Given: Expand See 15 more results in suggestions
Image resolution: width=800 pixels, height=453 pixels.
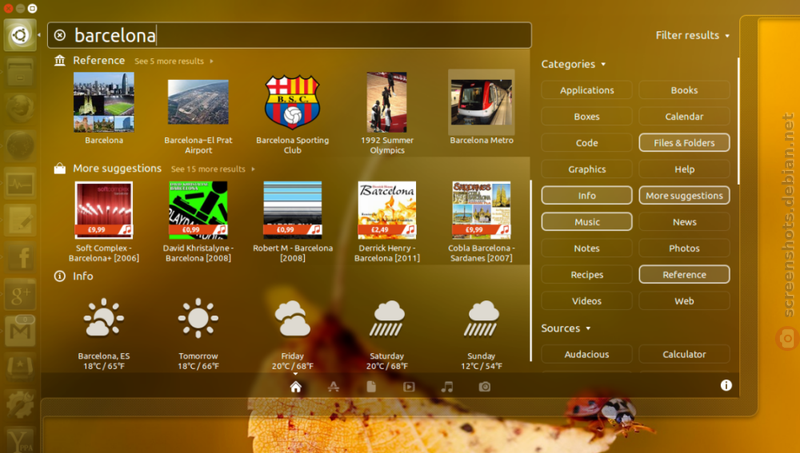Looking at the screenshot, I should 213,169.
